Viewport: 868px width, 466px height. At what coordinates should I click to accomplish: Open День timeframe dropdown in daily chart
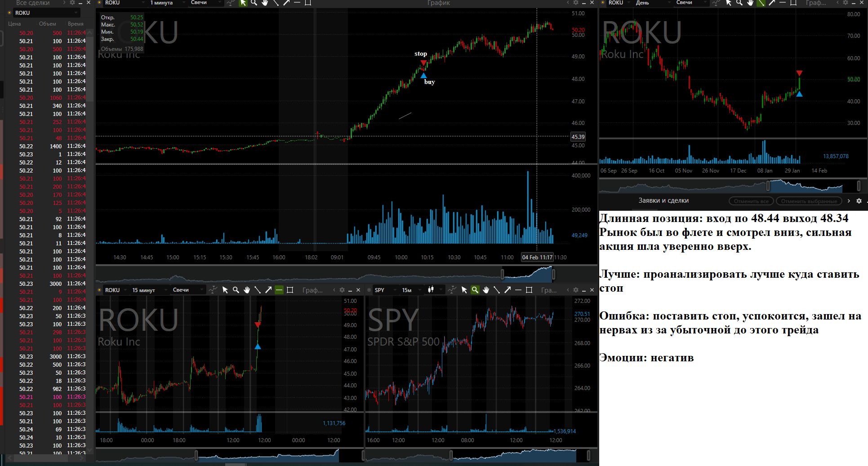[x=653, y=3]
